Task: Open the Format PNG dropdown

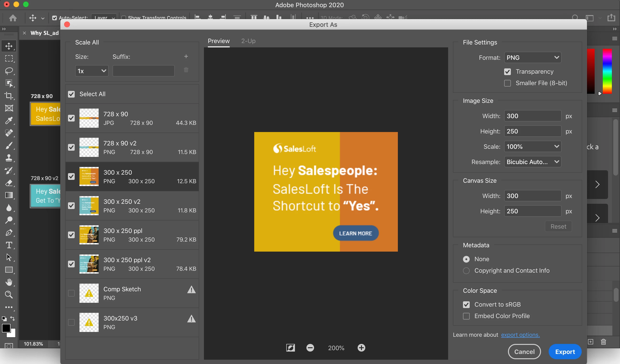Action: pyautogui.click(x=532, y=57)
